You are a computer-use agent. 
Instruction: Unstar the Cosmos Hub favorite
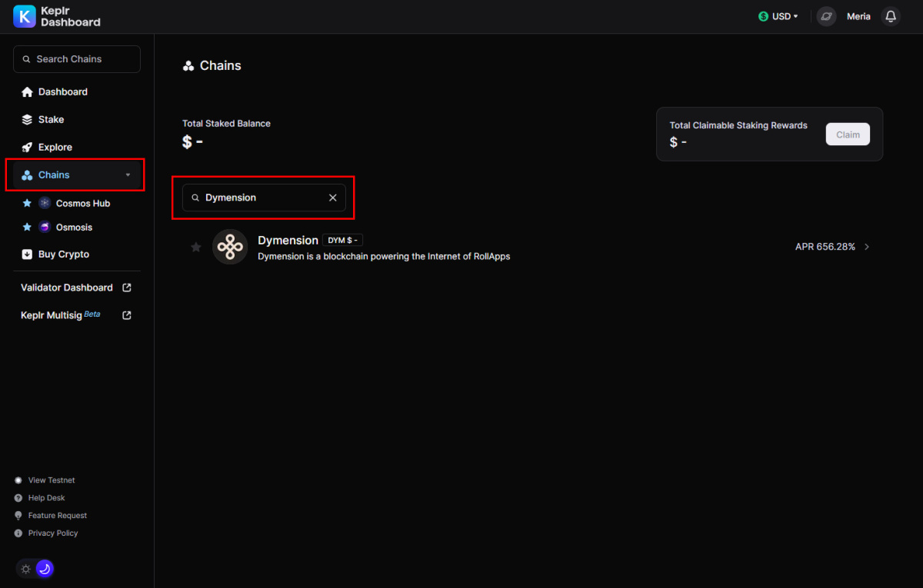[27, 203]
